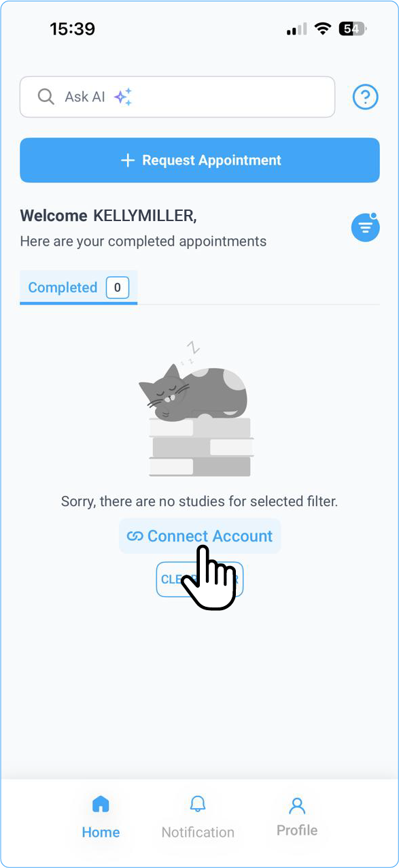Select the Home icon in bottom navigation
Image resolution: width=399 pixels, height=868 pixels.
tap(101, 803)
